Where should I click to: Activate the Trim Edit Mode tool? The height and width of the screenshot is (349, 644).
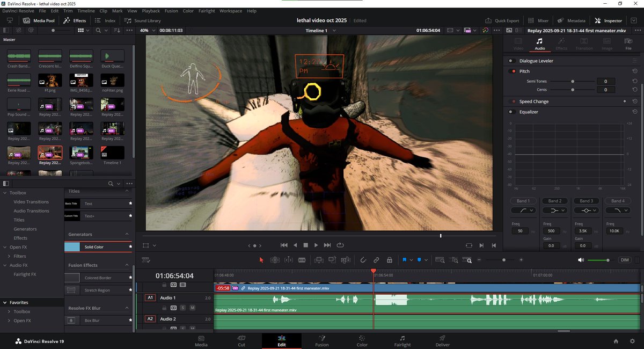click(275, 260)
